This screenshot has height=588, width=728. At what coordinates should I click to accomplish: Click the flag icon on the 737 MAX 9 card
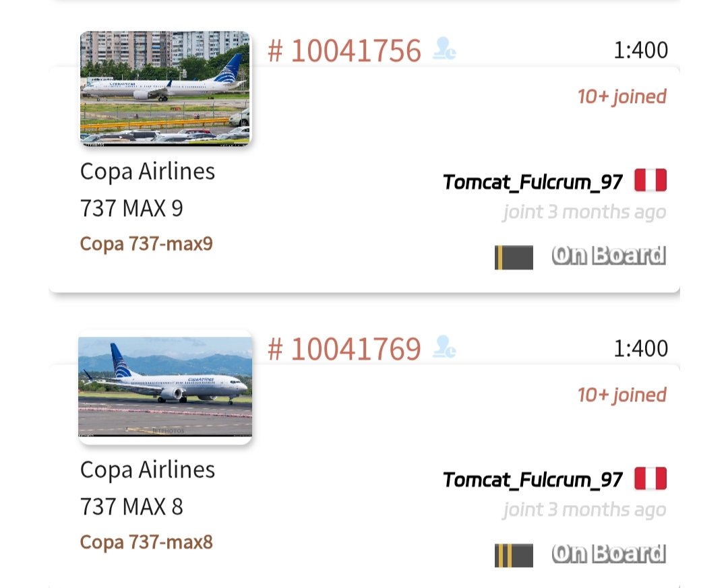(650, 181)
